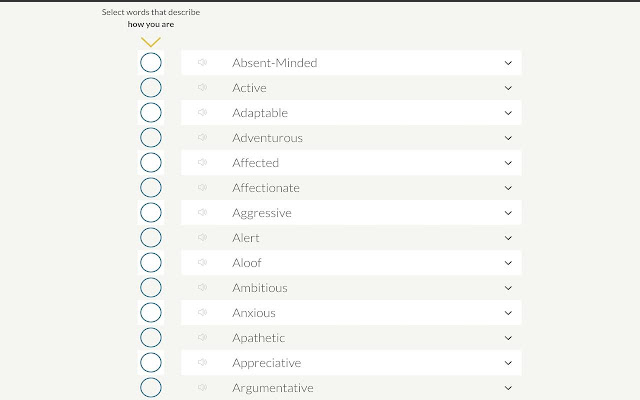Mark the Aggressive circle as selected
Screen dimensions: 640x400
pyautogui.click(x=151, y=213)
